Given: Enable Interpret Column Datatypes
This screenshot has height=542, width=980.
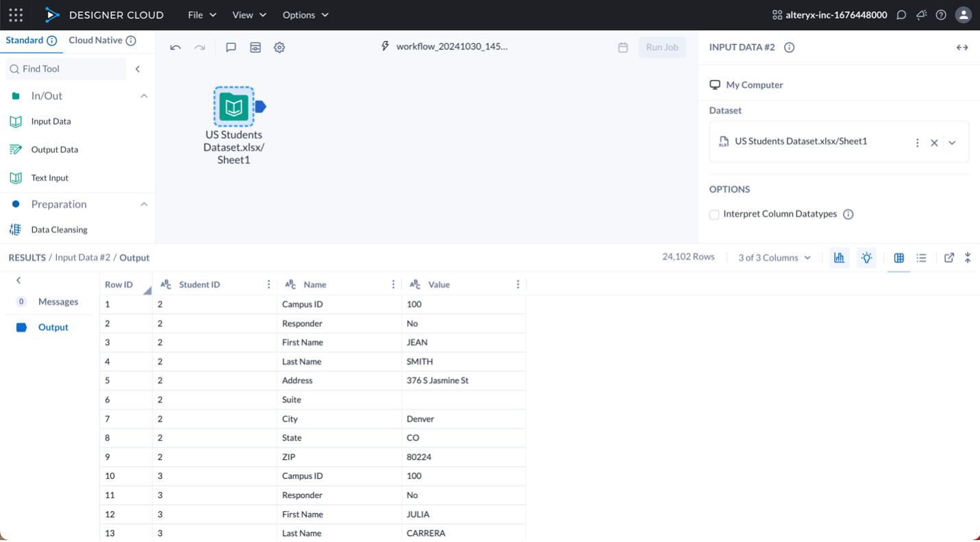Looking at the screenshot, I should [714, 214].
